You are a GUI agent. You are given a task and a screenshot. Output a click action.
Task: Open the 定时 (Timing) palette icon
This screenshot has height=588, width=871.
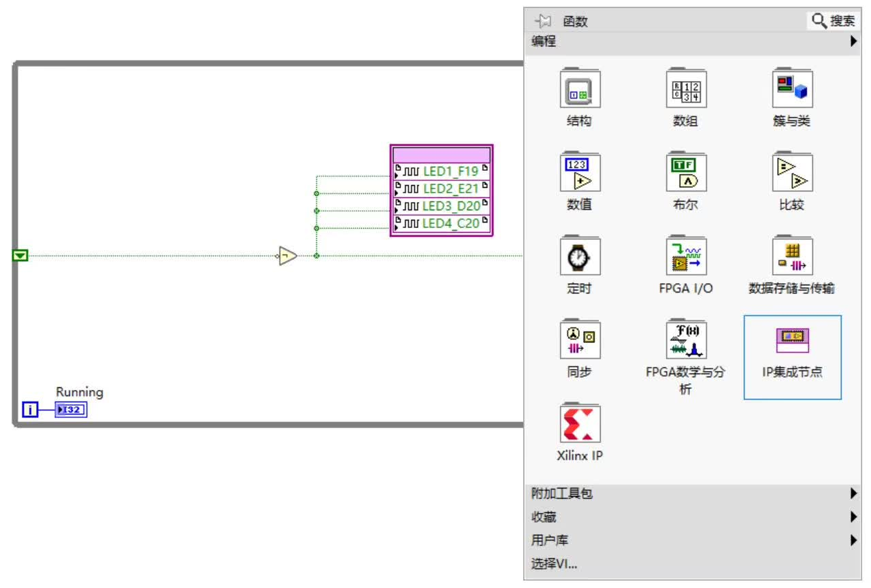coord(580,256)
